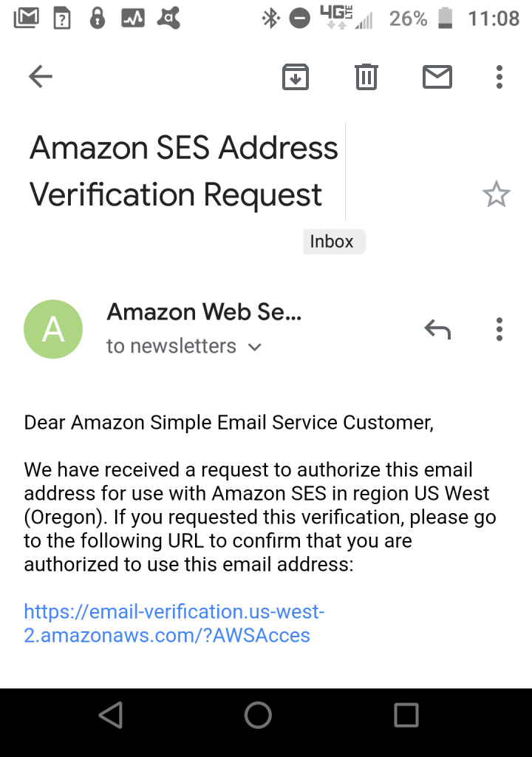
Task: Open the email verification URL link
Action: [174, 623]
